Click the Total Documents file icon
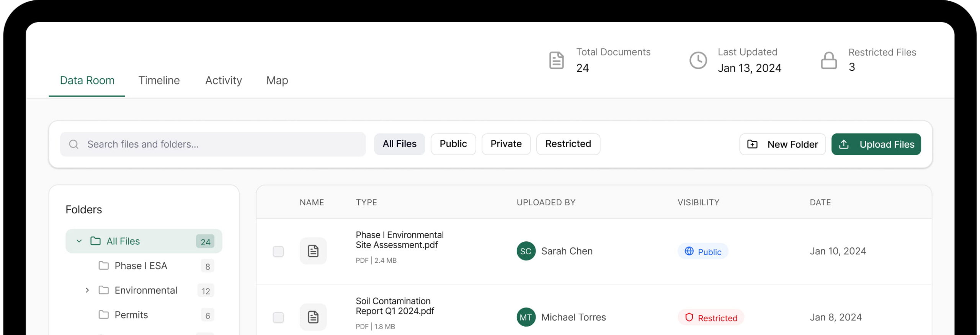 pos(556,60)
